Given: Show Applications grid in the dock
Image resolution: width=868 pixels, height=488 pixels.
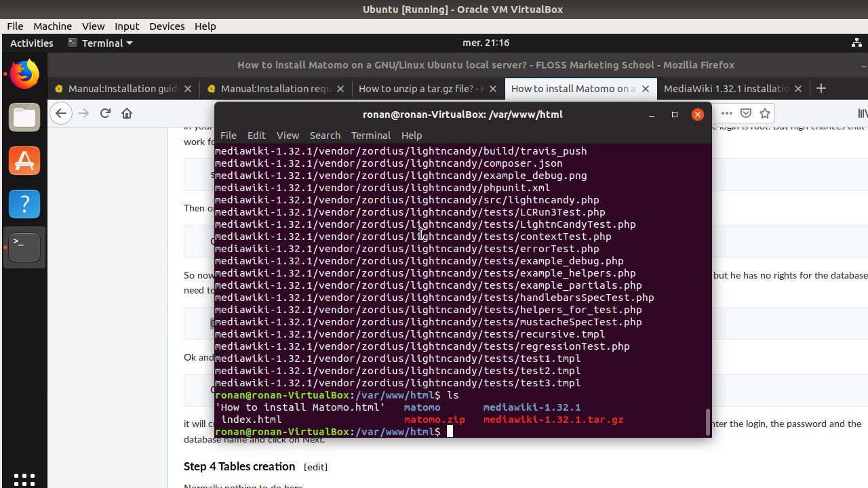Looking at the screenshot, I should pos(24,479).
